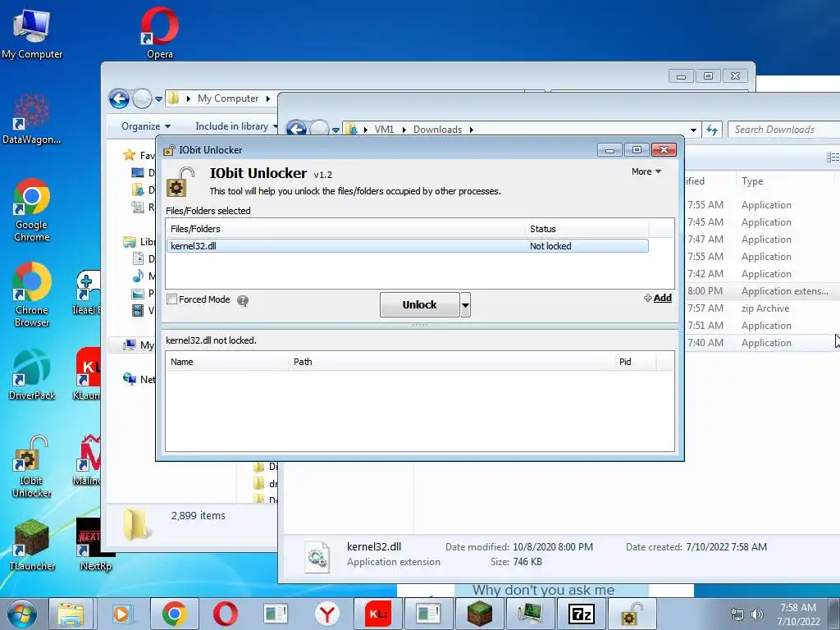Sort by the Files/Folders column header
The width and height of the screenshot is (840, 630).
[x=346, y=229]
